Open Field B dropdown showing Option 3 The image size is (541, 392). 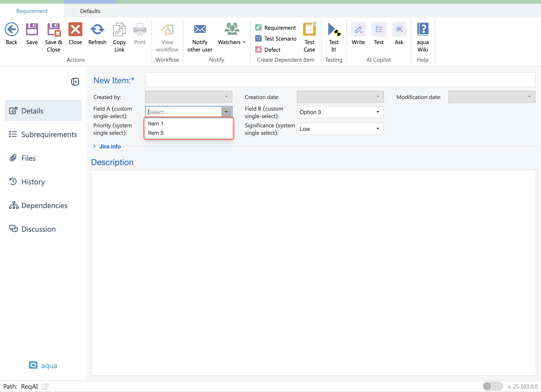(378, 112)
